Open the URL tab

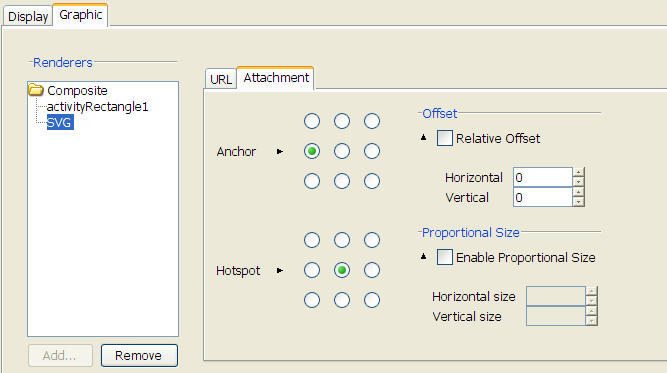click(221, 80)
